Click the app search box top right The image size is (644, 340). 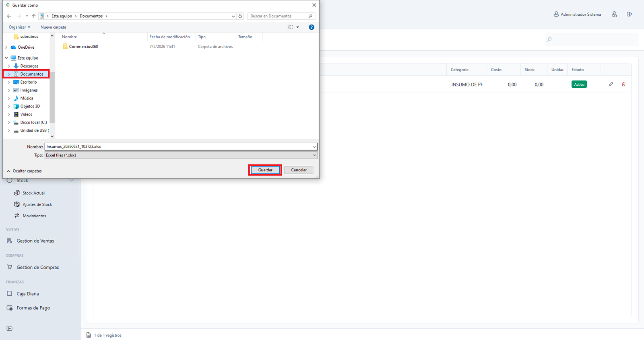click(592, 39)
